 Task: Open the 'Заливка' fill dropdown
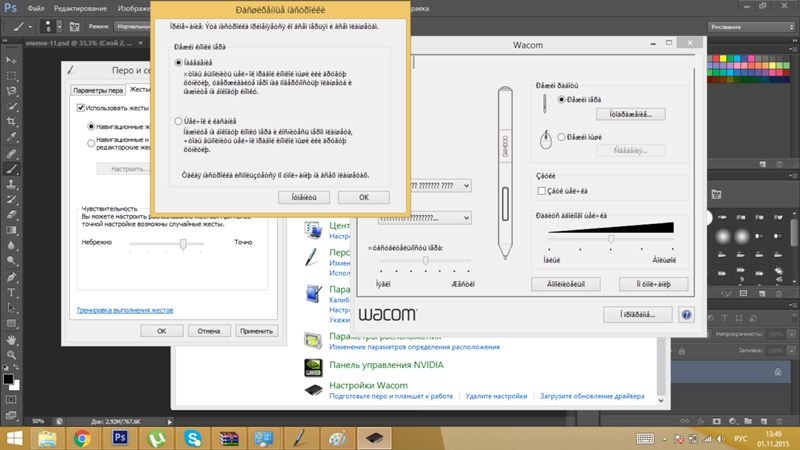tap(791, 351)
